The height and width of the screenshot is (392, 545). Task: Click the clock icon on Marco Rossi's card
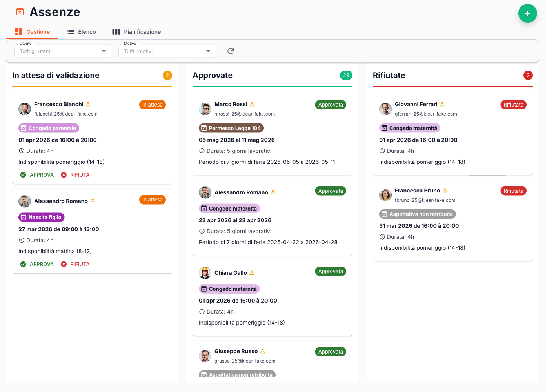coord(202,151)
